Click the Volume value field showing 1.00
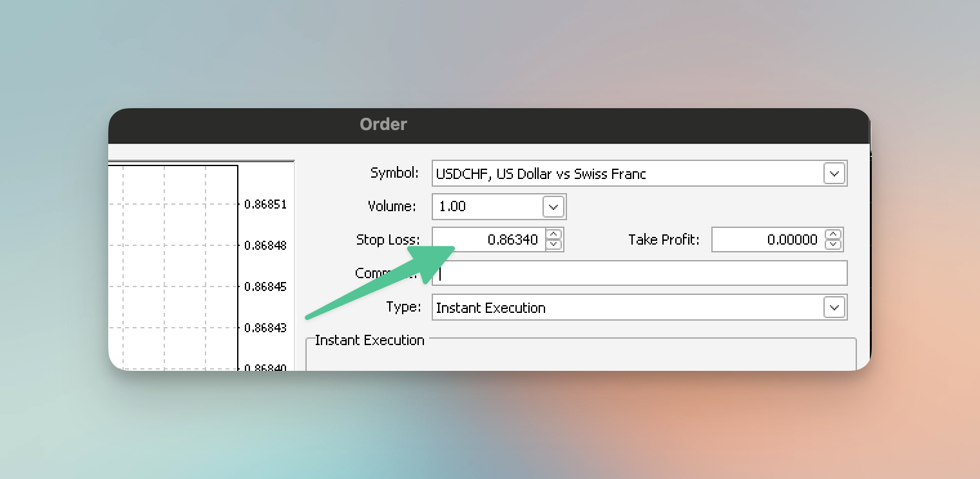980x479 pixels. (x=487, y=207)
